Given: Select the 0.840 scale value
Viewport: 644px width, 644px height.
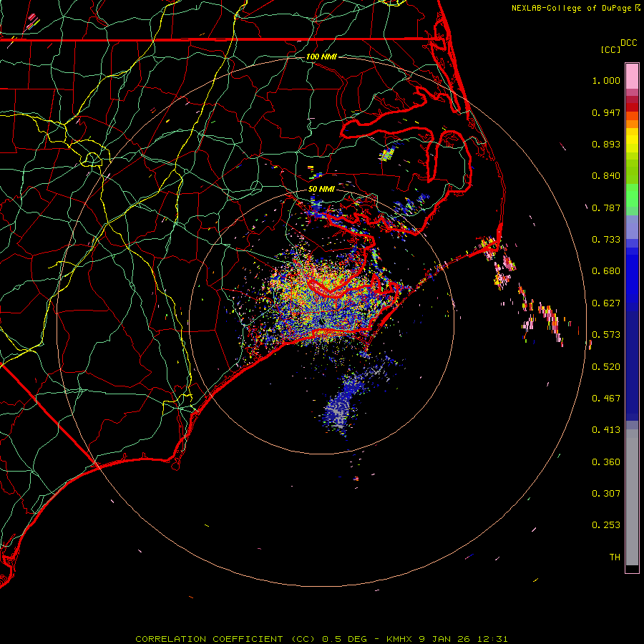Looking at the screenshot, I should point(606,176).
